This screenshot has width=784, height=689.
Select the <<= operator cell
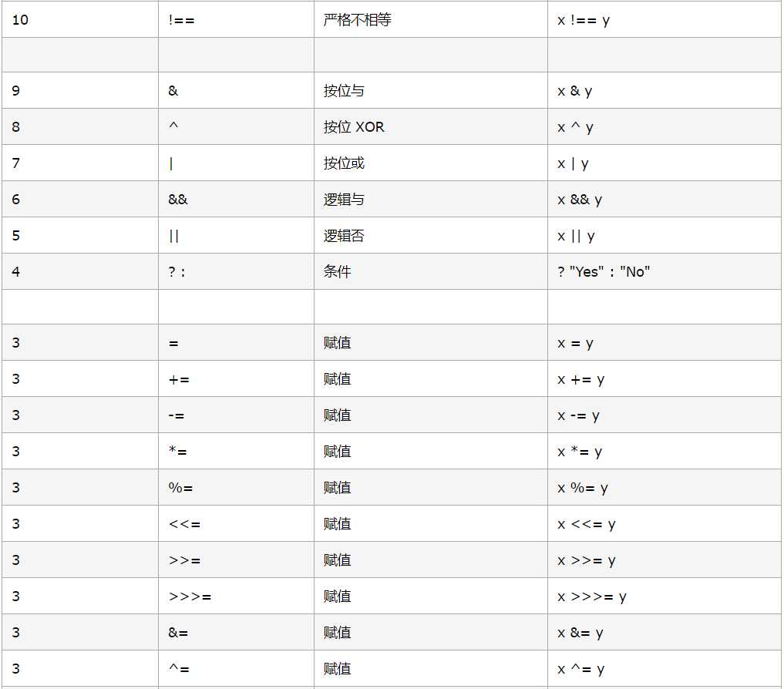coord(236,523)
